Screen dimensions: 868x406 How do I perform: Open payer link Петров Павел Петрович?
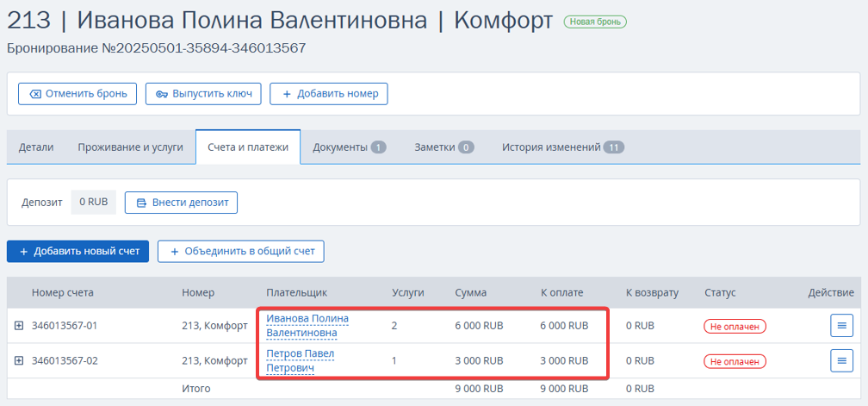[x=300, y=360]
